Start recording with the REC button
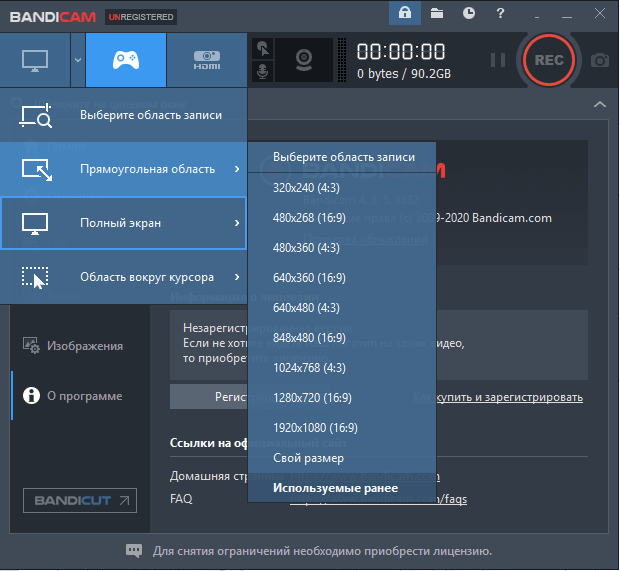 (549, 60)
